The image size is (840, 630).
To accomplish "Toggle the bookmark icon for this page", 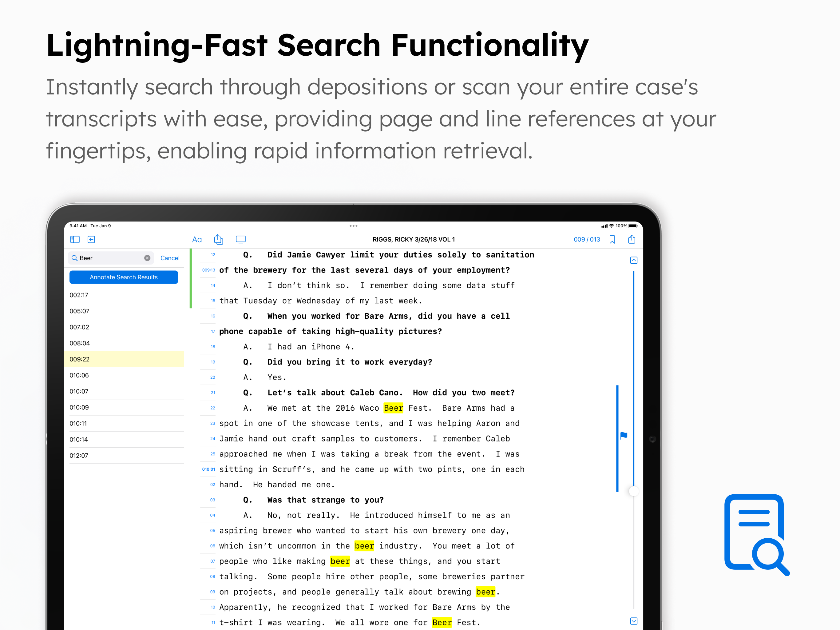I will [612, 239].
